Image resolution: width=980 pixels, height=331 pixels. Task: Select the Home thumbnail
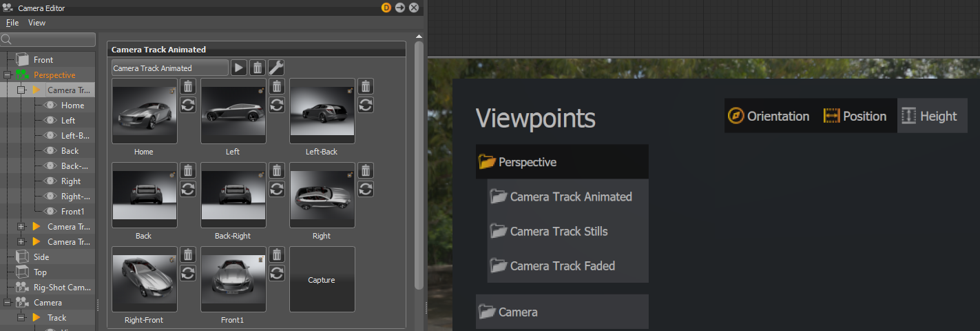144,111
